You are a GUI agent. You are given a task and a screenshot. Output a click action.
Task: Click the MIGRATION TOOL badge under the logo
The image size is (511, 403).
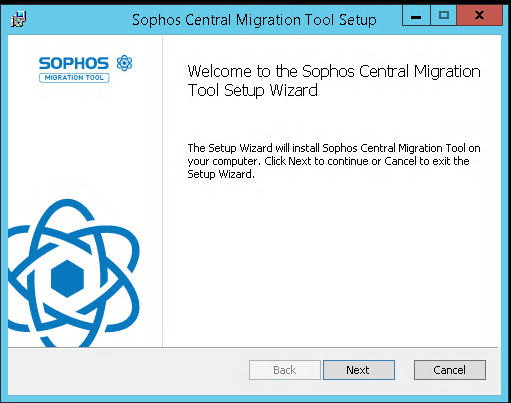pos(74,78)
